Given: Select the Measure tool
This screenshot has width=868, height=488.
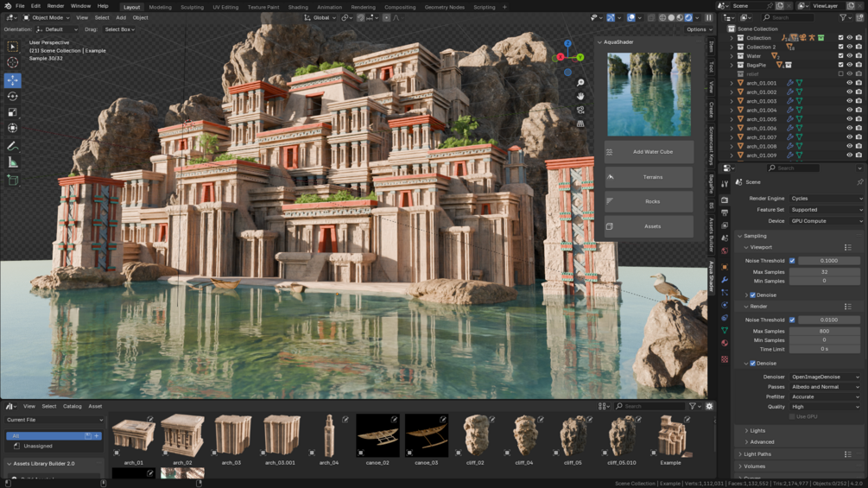Looking at the screenshot, I should click(x=12, y=162).
